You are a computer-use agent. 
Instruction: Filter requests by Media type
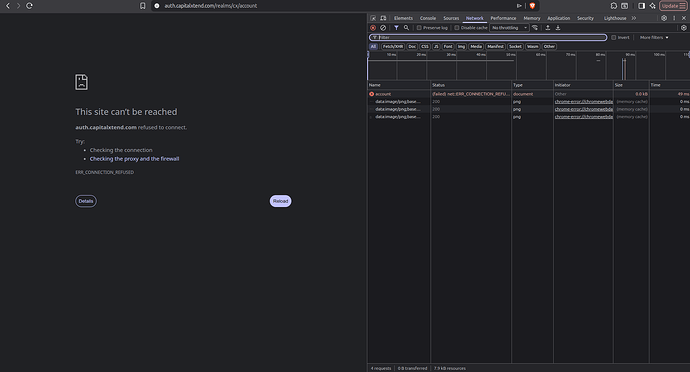[476, 46]
